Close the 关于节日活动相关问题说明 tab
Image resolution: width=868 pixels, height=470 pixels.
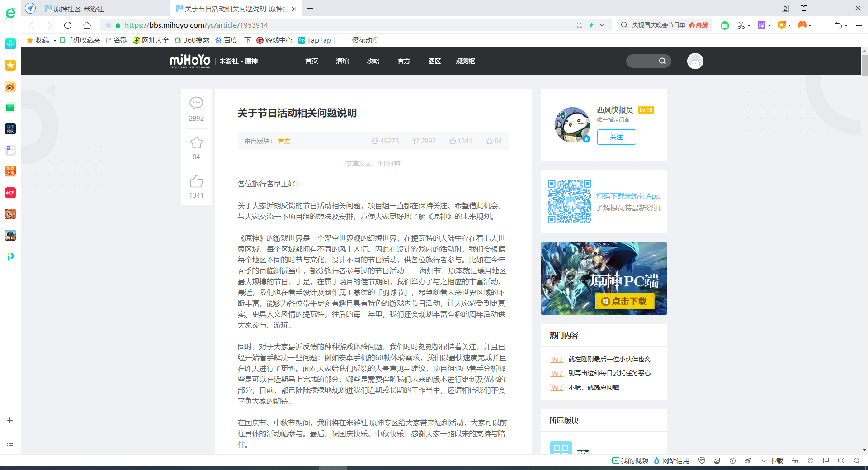(x=294, y=9)
